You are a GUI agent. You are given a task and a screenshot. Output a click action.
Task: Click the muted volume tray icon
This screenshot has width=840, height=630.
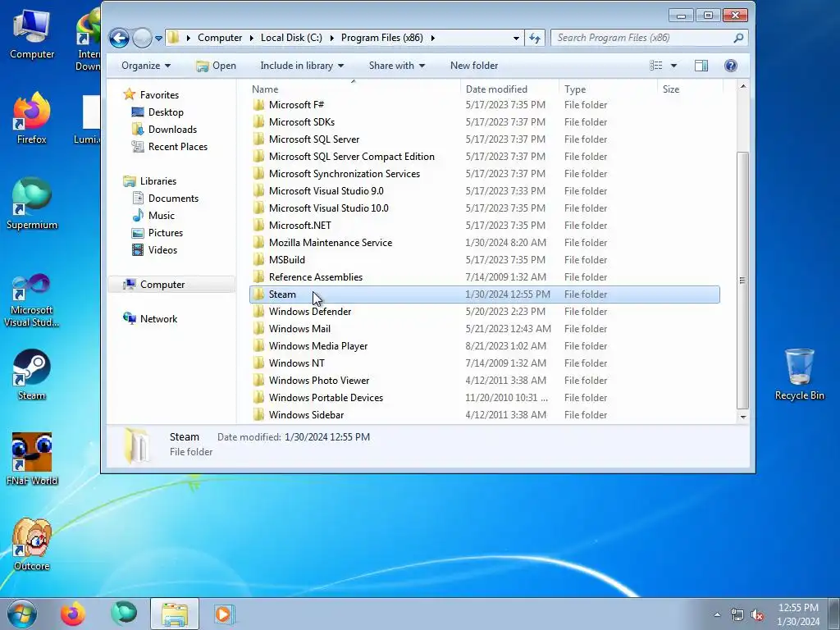[757, 614]
